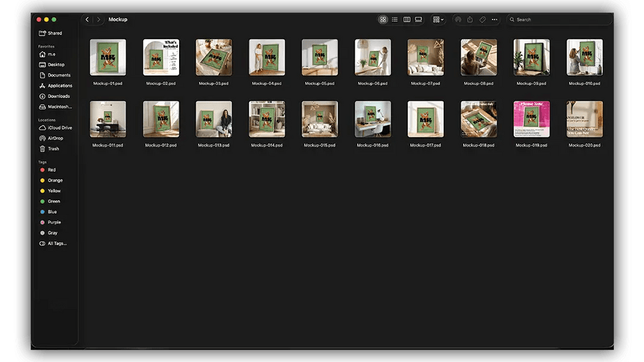This screenshot has height=362, width=644.
Task: Open the group-by dropdown
Action: point(438,19)
